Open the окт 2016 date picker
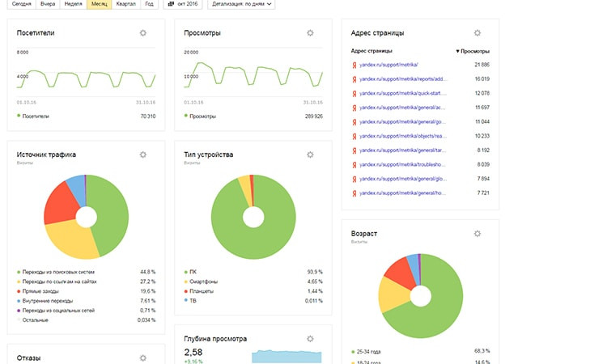The image size is (607, 364). pos(182,4)
